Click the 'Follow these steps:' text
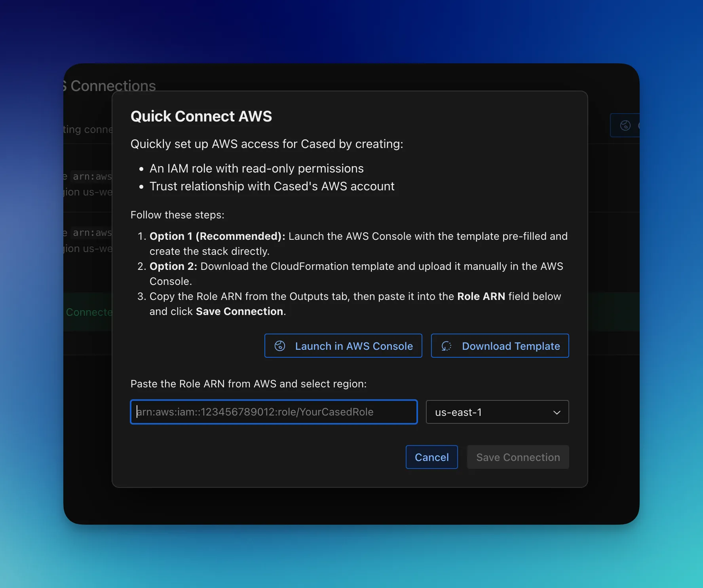This screenshot has width=703, height=588. coord(177,215)
